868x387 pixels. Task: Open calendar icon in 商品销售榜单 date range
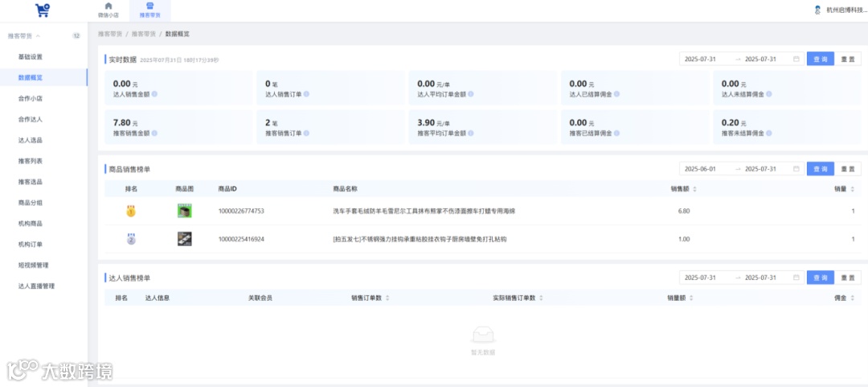point(796,168)
